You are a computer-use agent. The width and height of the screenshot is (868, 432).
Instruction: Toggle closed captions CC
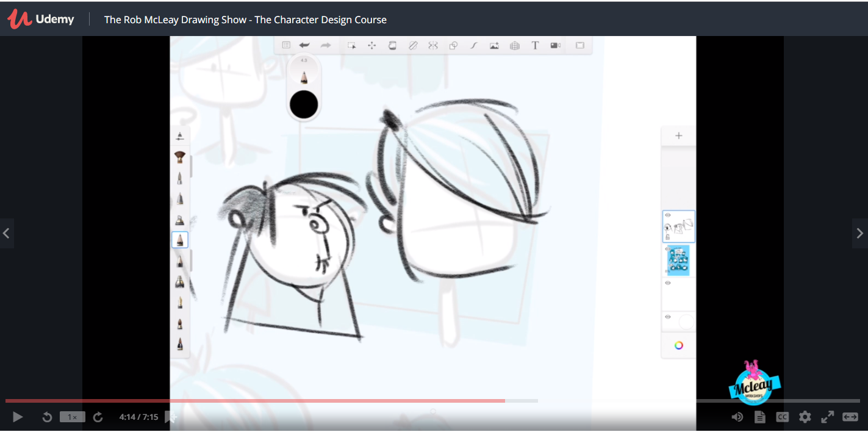[x=783, y=417]
